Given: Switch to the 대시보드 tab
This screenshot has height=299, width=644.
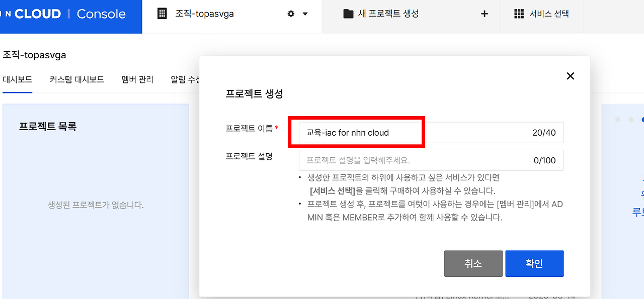Looking at the screenshot, I should click(x=18, y=79).
